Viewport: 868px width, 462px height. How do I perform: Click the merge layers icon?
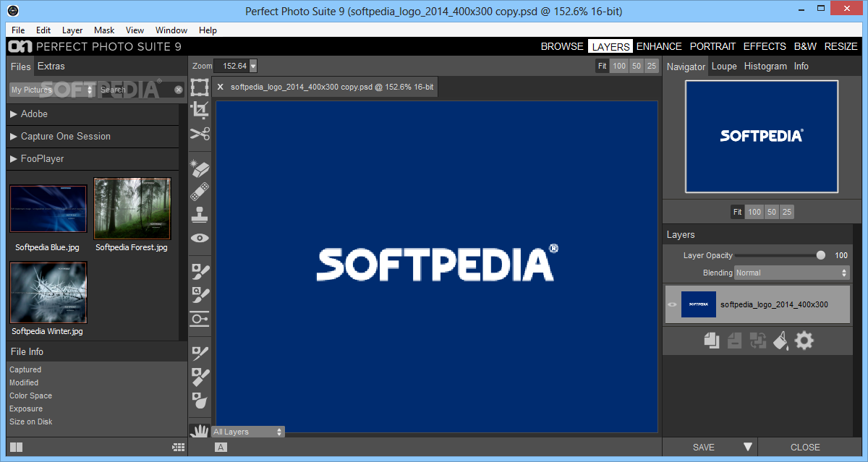758,341
